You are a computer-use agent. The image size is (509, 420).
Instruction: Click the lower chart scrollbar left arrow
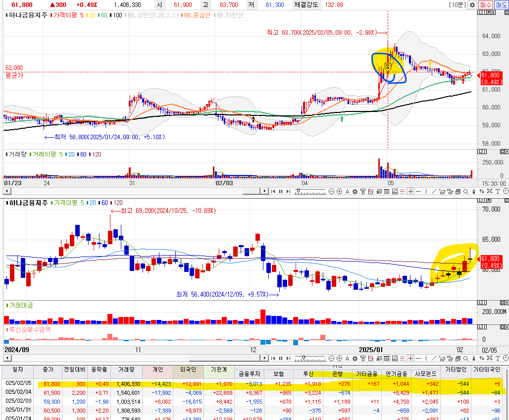[7, 358]
